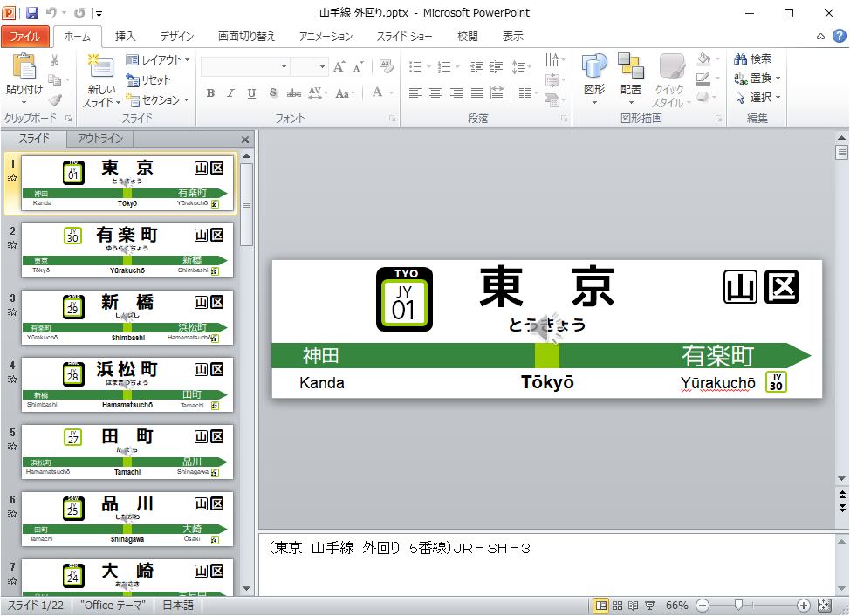Click the Increase Font Size icon
850x616 pixels.
(339, 66)
